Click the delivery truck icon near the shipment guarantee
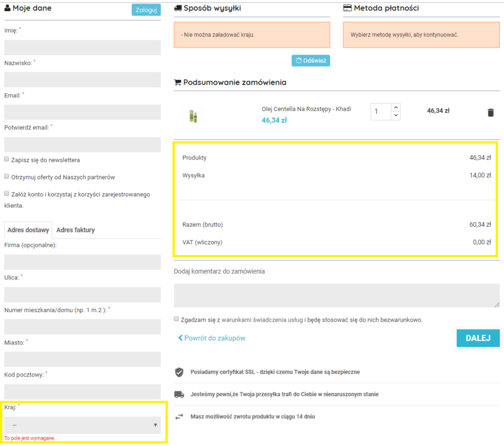504x445 pixels. coord(179,394)
